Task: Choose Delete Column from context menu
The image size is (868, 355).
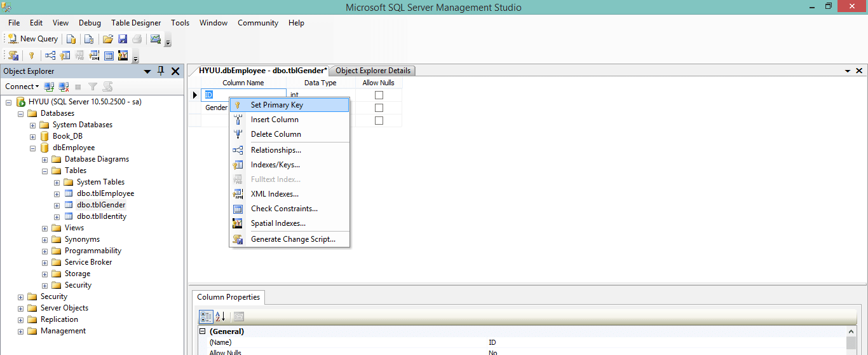Action: [x=289, y=134]
